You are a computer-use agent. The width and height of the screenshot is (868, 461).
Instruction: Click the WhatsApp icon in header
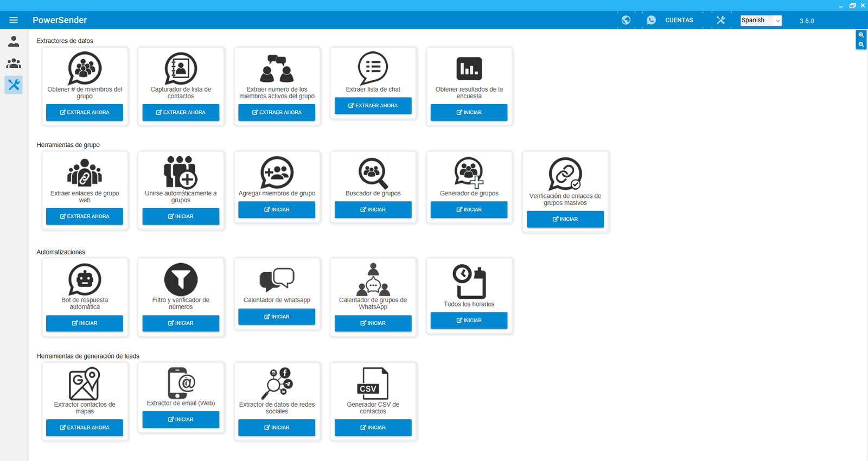coord(651,20)
